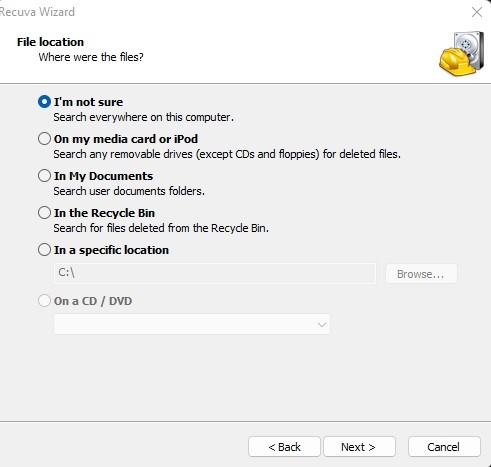This screenshot has height=467, width=491.
Task: Select the "I'm not sure" radio button
Action: click(44, 102)
